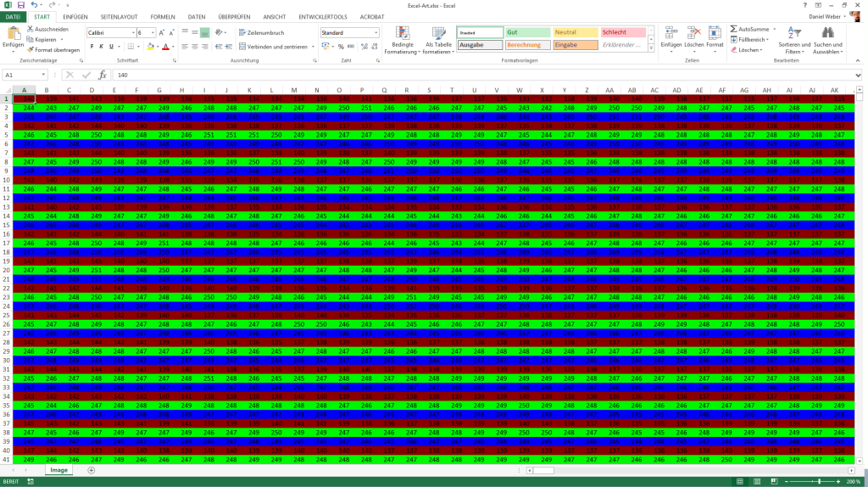The width and height of the screenshot is (868, 487).
Task: Select the Image sheet tab
Action: [60, 470]
